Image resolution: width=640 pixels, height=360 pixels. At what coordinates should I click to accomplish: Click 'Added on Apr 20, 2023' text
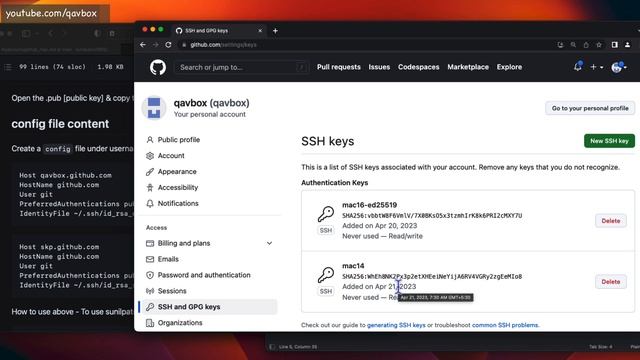[x=380, y=226]
